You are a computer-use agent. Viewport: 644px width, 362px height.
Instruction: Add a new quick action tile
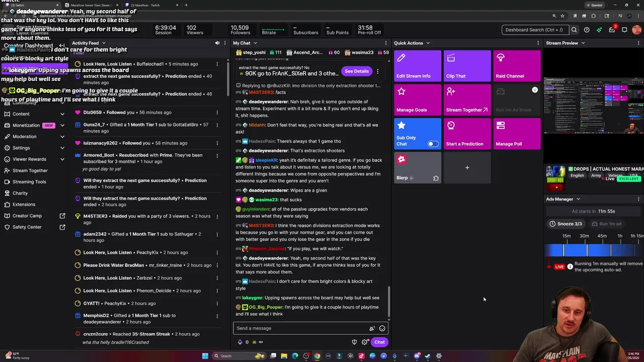[x=467, y=167]
